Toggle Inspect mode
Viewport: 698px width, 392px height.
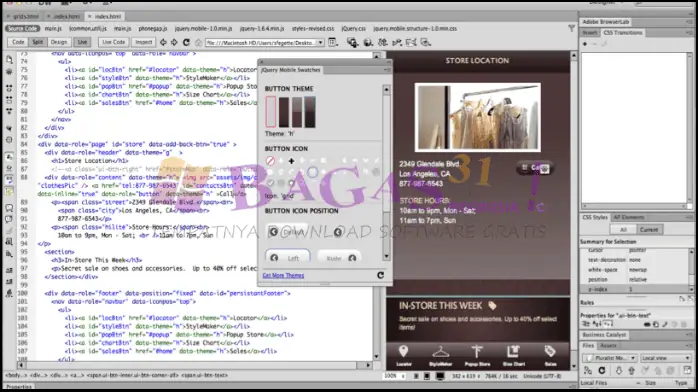tap(143, 42)
